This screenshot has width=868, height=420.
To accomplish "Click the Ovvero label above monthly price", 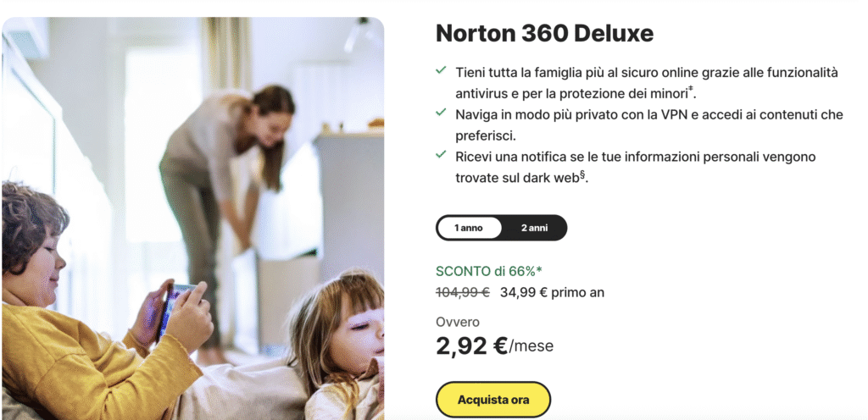I will [x=458, y=322].
